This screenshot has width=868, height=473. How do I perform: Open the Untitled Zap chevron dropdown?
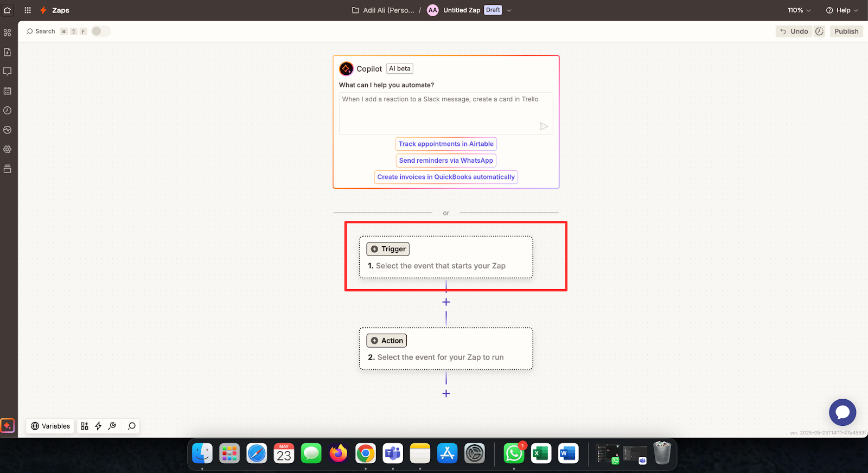[509, 10]
